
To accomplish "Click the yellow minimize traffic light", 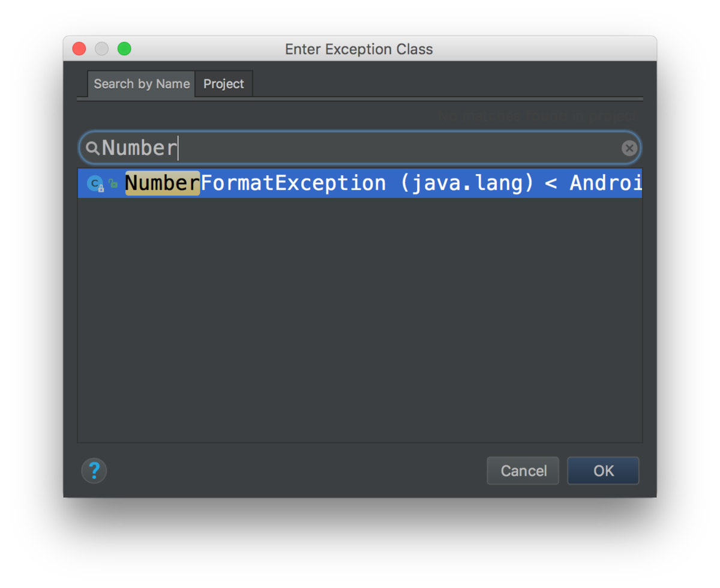I will click(101, 49).
